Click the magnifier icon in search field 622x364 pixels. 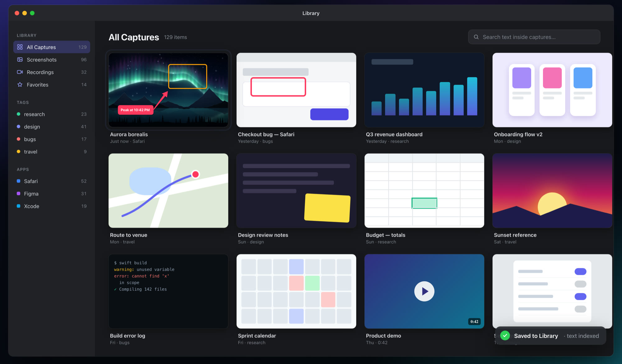(x=476, y=37)
